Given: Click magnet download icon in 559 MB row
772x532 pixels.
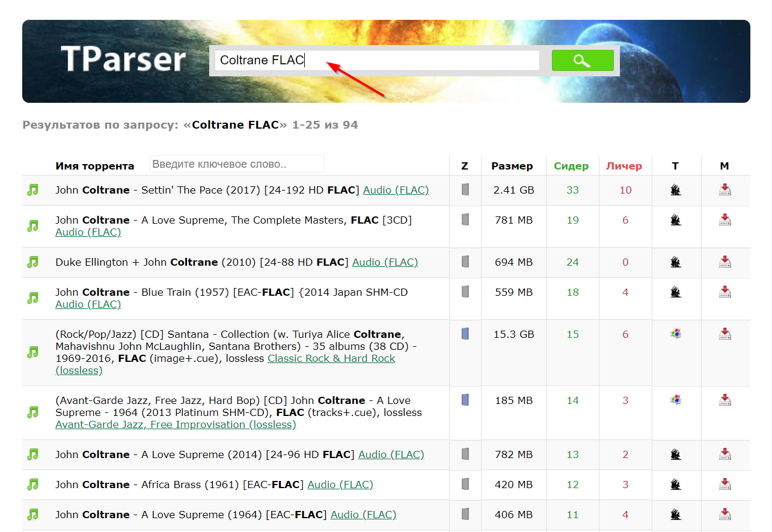Looking at the screenshot, I should [725, 292].
